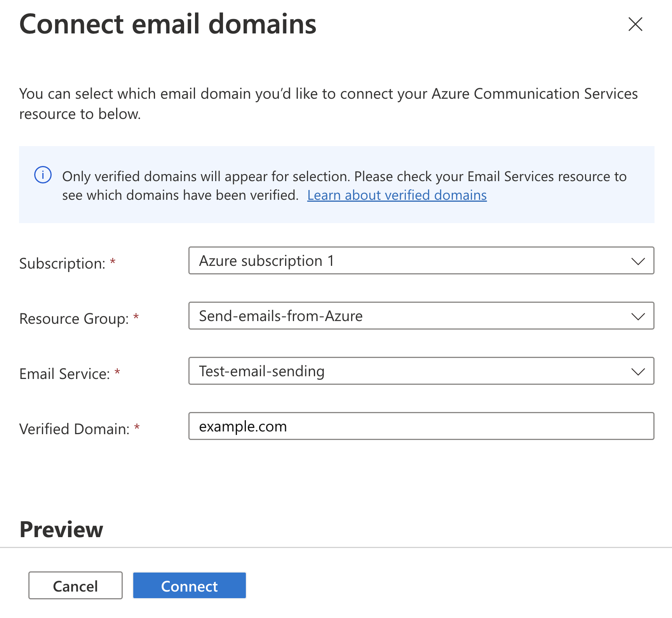Expand the Resource Group chevron arrow
This screenshot has height=618, width=672.
[638, 316]
